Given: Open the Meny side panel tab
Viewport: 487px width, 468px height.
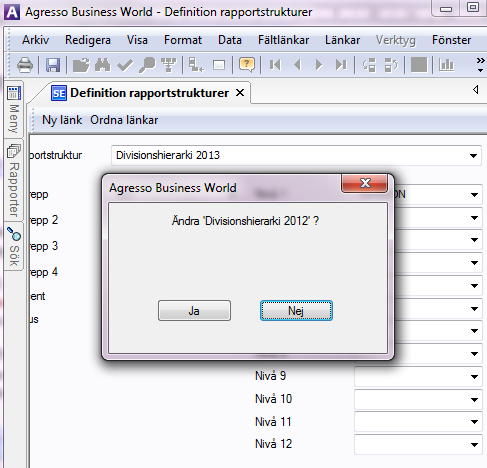Looking at the screenshot, I should coord(14,110).
